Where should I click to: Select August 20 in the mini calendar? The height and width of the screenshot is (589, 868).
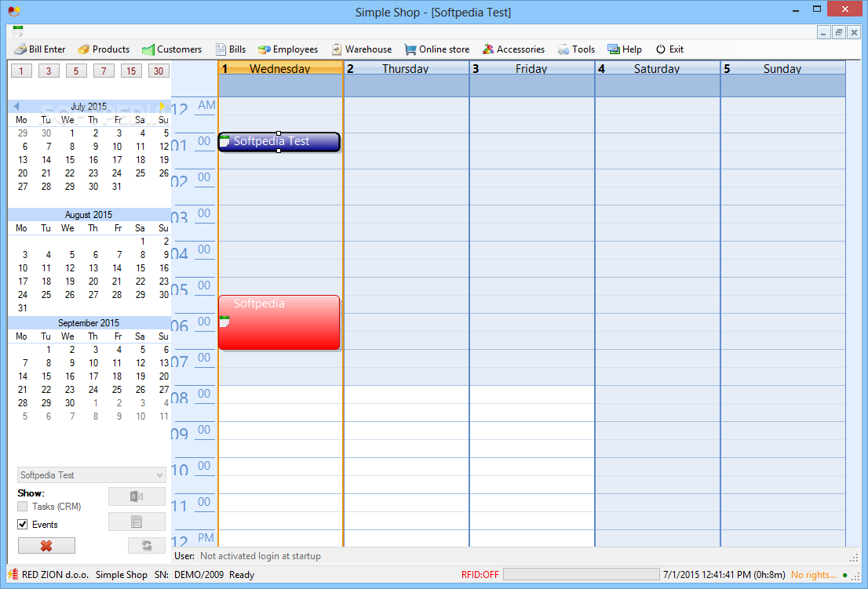(93, 281)
